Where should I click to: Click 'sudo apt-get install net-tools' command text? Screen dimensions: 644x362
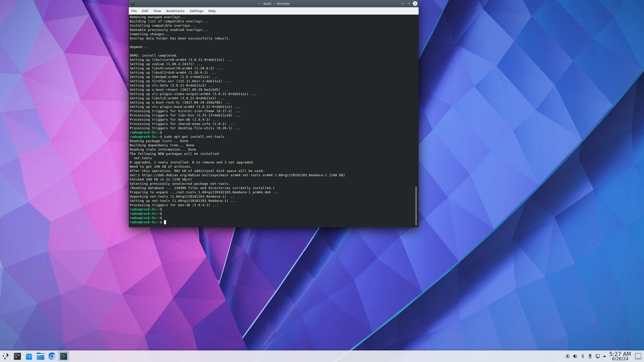pyautogui.click(x=194, y=137)
